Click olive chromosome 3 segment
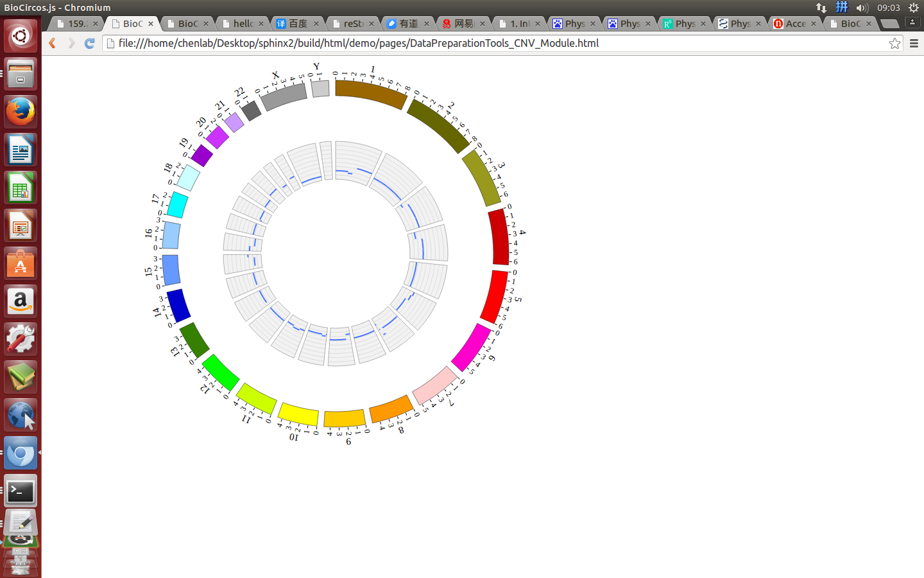 (x=482, y=178)
